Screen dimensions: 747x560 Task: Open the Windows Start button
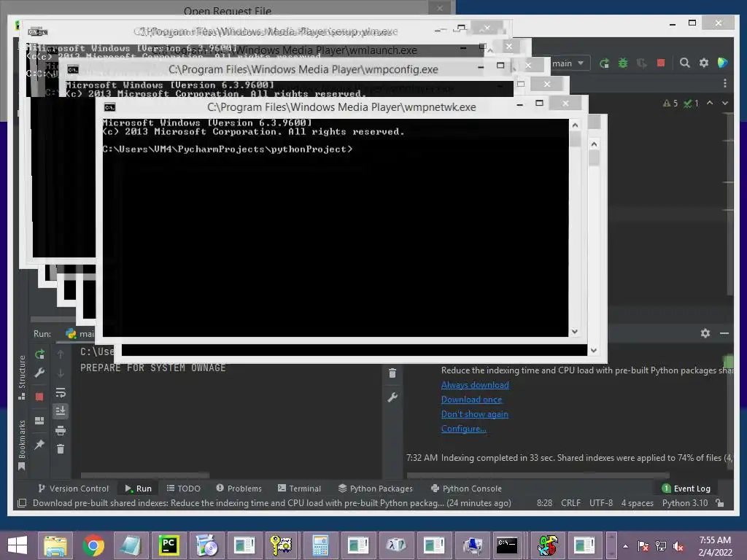pos(18,545)
